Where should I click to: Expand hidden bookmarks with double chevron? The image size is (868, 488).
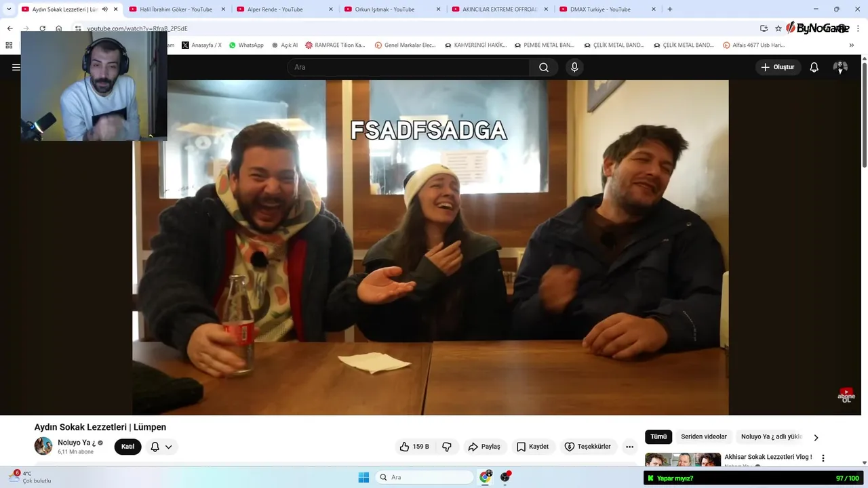tap(852, 45)
